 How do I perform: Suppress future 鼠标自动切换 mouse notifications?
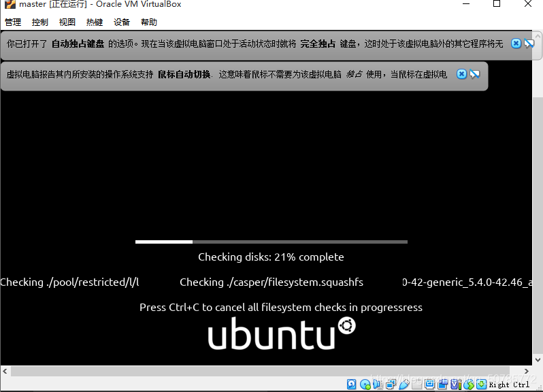475,73
